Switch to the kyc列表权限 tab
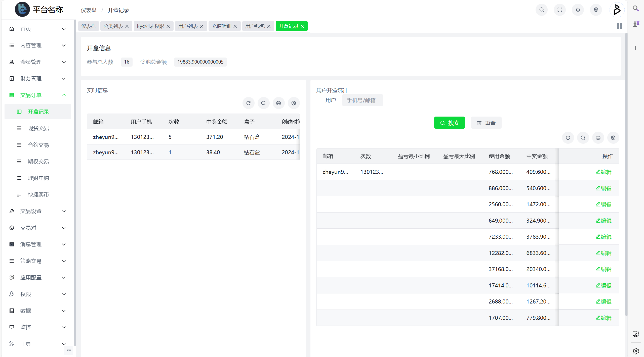This screenshot has height=357, width=644. point(150,26)
